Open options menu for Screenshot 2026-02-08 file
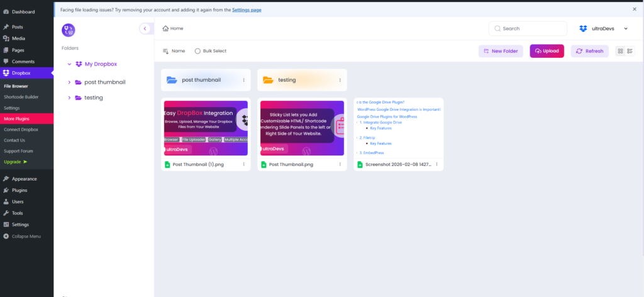The width and height of the screenshot is (644, 297). 436,164
